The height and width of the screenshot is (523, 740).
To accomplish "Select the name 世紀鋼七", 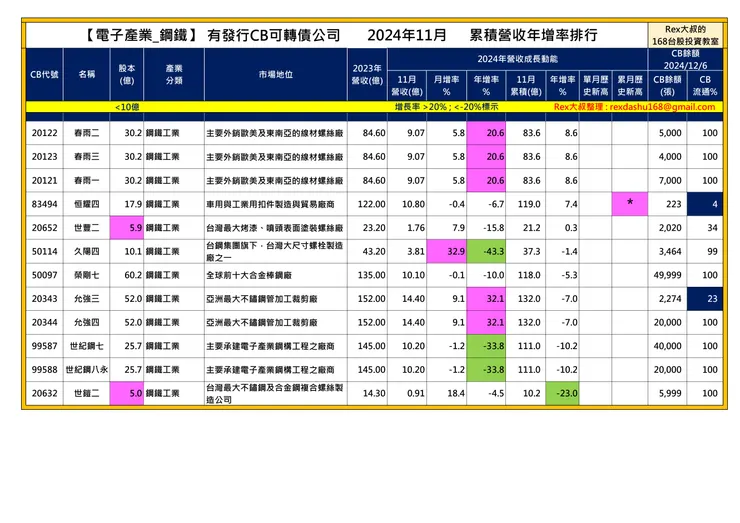I will (86, 346).
